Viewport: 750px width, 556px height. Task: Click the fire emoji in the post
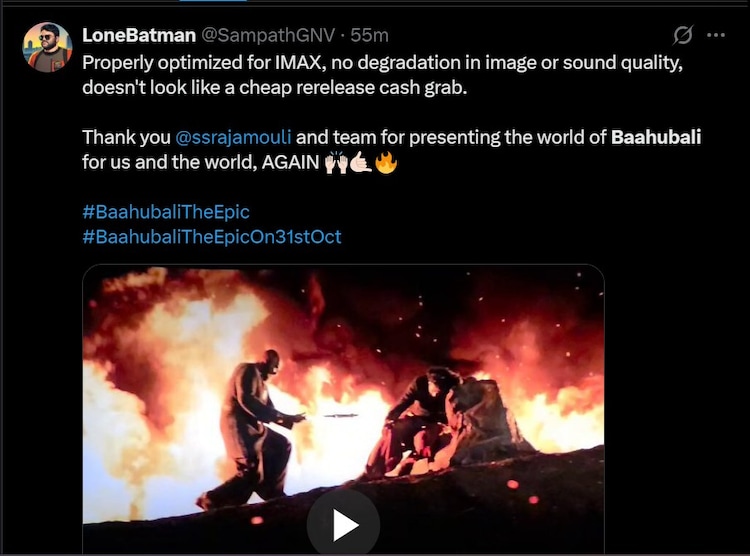point(386,162)
